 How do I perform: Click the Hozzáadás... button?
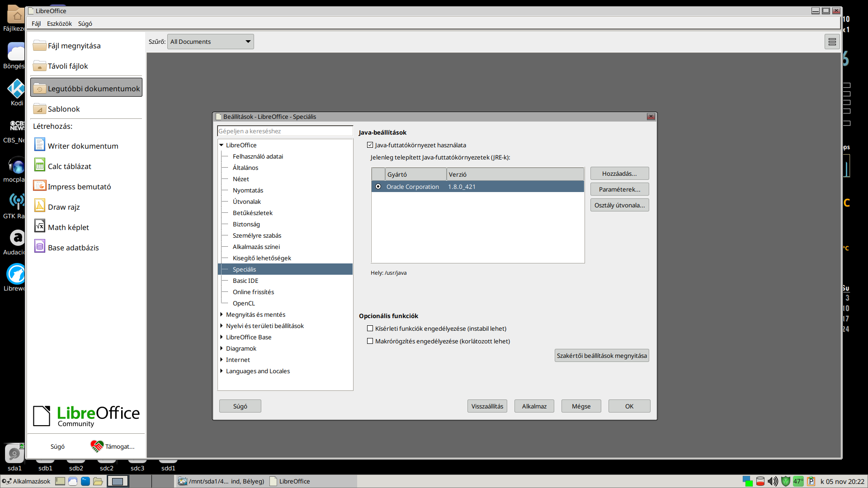tap(619, 174)
